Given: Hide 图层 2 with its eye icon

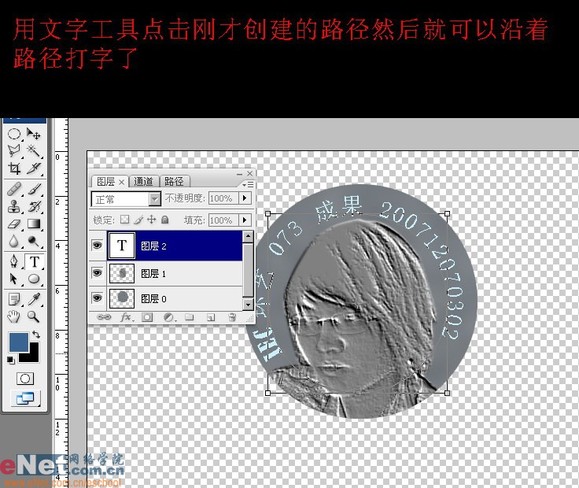Looking at the screenshot, I should tap(97, 245).
